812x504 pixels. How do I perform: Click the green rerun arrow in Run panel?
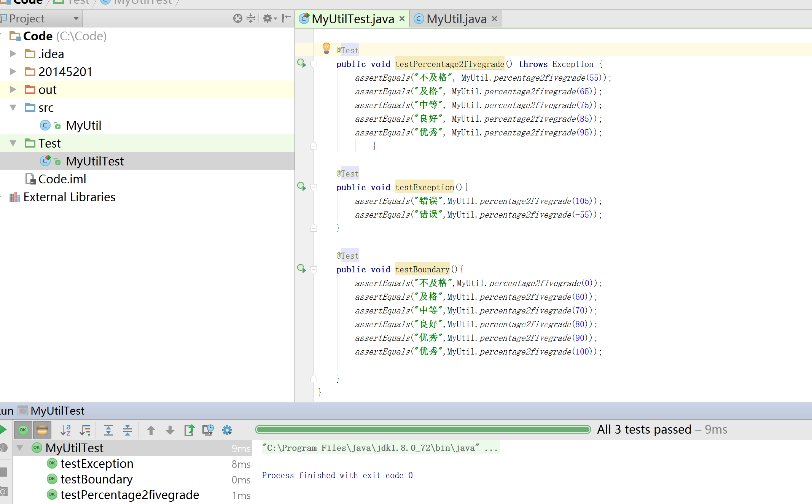point(3,430)
